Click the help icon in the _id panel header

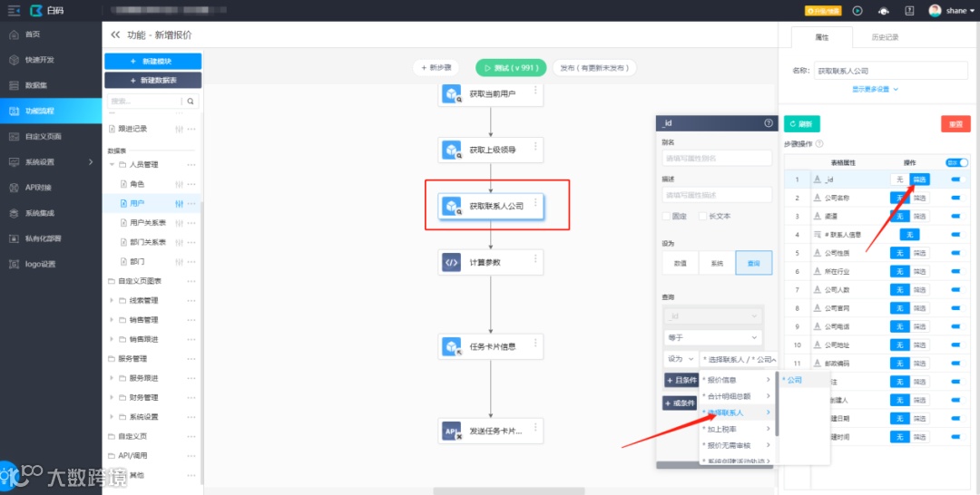pos(769,123)
